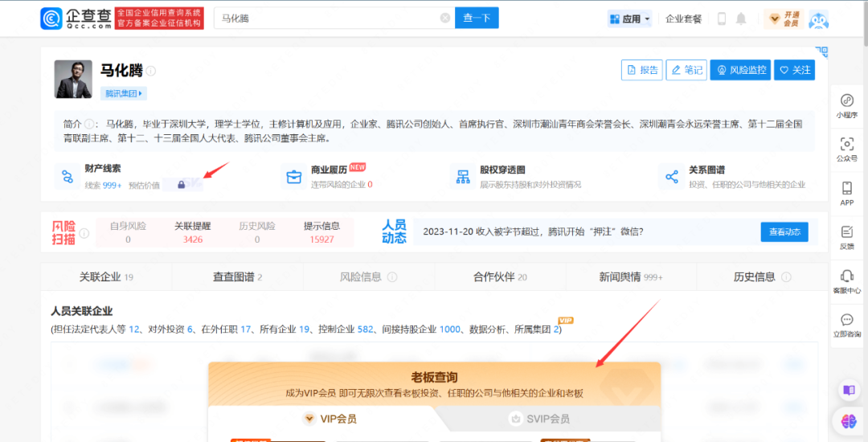Open the 应用 dropdown menu
The image size is (868, 442).
point(629,18)
